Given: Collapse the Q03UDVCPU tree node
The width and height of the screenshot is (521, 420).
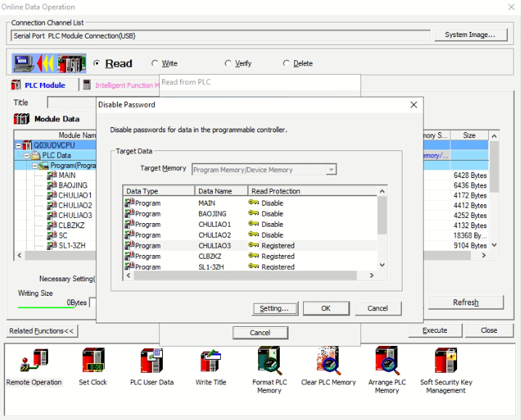Looking at the screenshot, I should point(18,145).
